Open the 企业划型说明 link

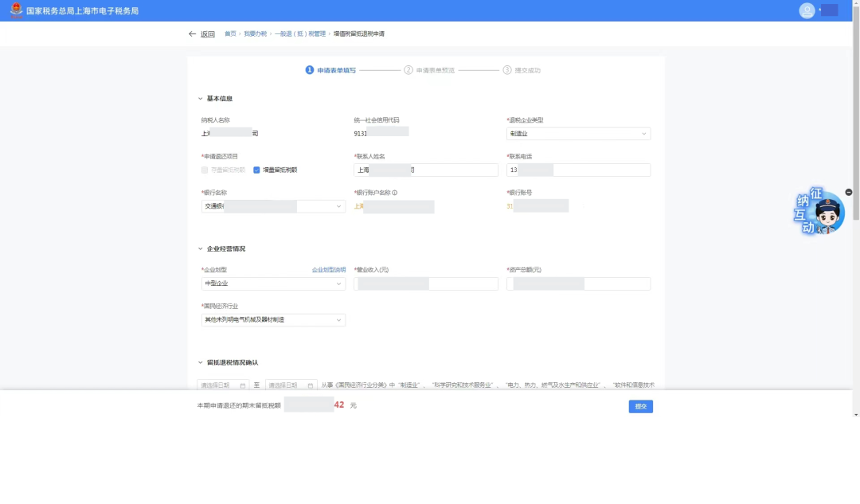click(328, 270)
